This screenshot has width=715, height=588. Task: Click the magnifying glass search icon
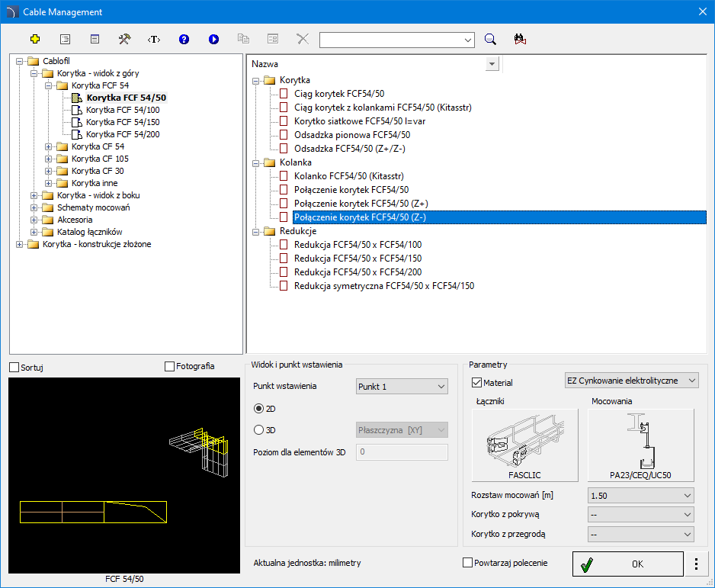(x=491, y=39)
